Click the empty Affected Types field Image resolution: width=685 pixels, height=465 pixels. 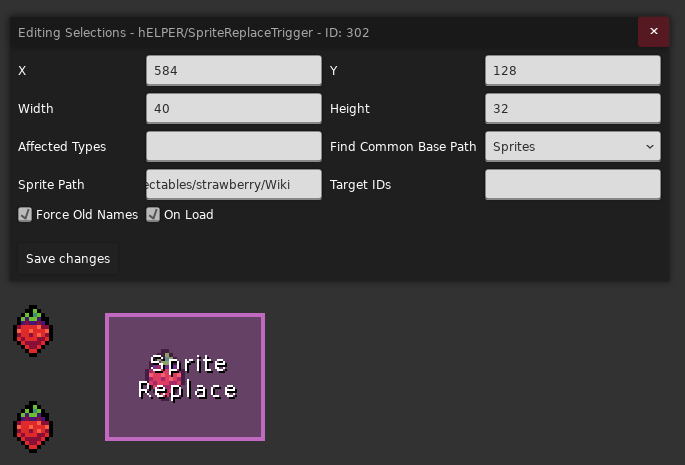(233, 146)
